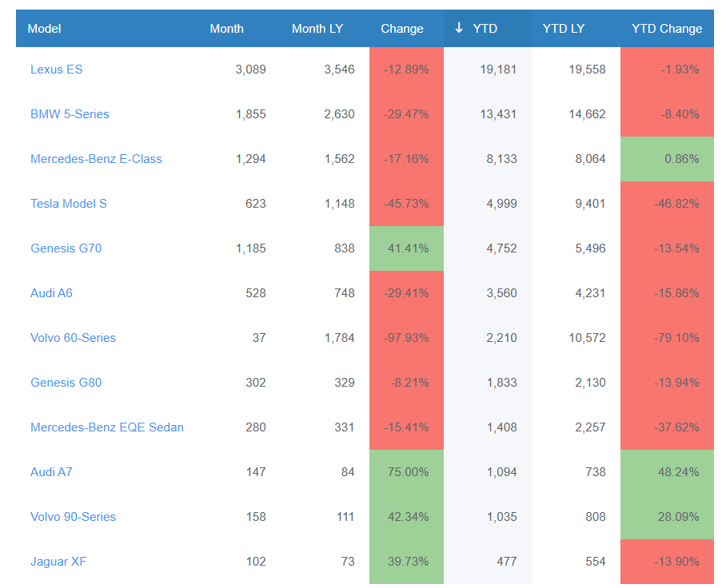722x588 pixels.
Task: Open the Tesla Model S link
Action: 69,204
